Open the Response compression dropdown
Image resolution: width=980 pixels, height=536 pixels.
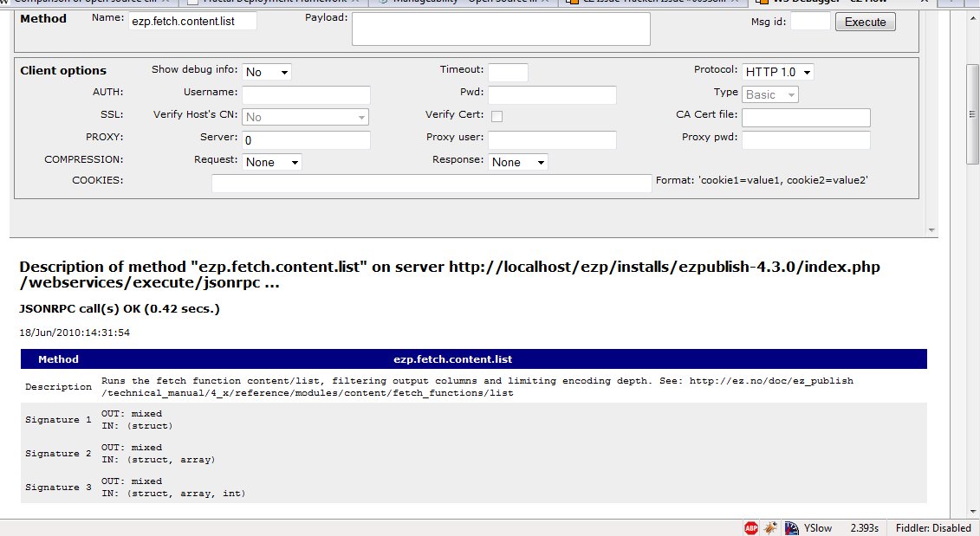click(x=518, y=162)
